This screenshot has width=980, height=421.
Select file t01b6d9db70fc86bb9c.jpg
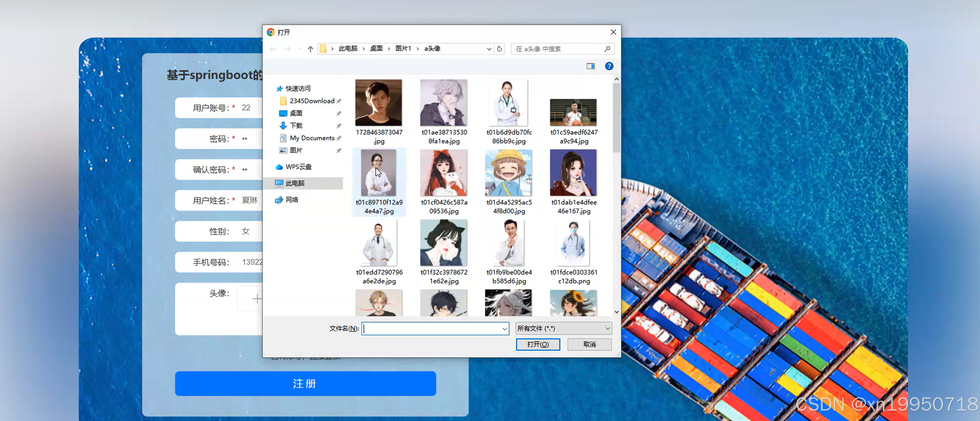[x=509, y=112]
